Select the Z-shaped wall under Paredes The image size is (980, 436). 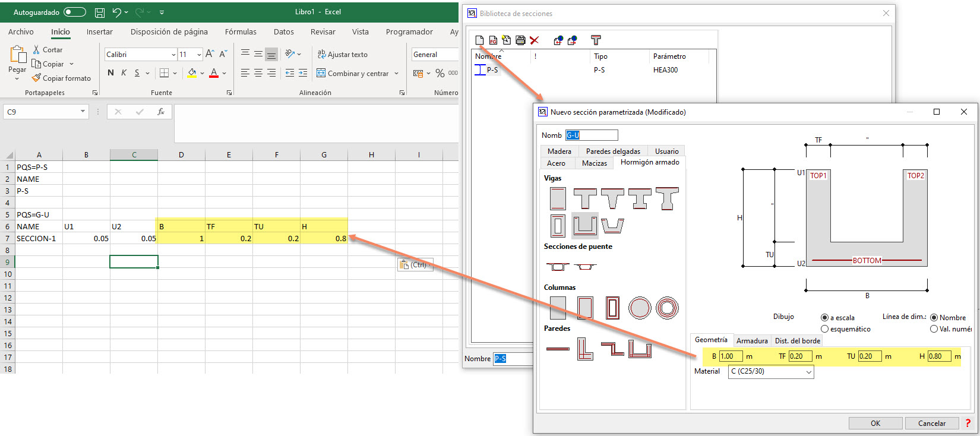tap(612, 349)
